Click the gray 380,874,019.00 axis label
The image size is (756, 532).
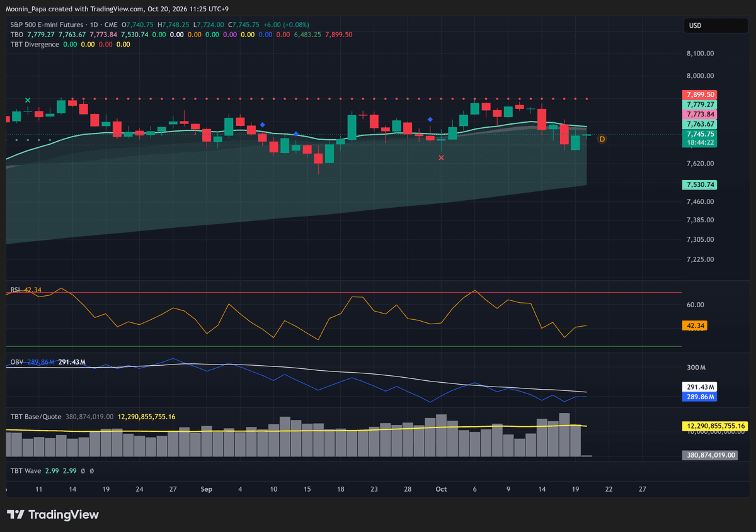click(x=710, y=455)
